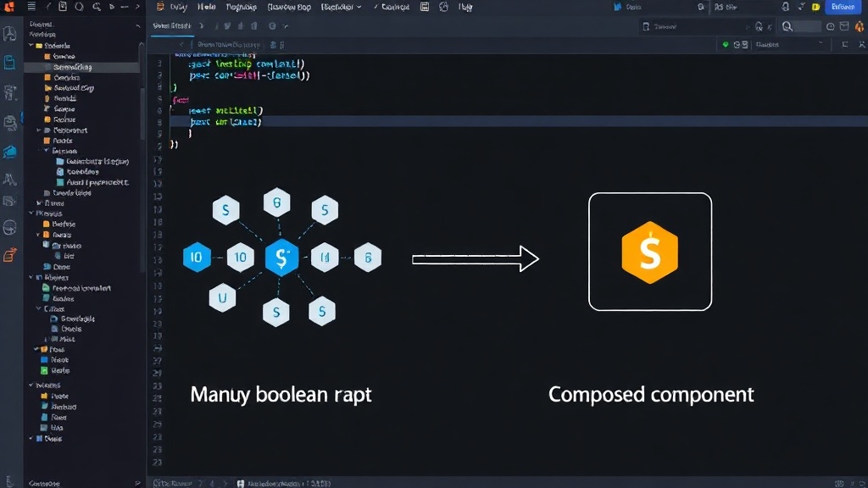868x488 pixels.
Task: Click the top icon in the left activity bar
Action: click(x=9, y=33)
